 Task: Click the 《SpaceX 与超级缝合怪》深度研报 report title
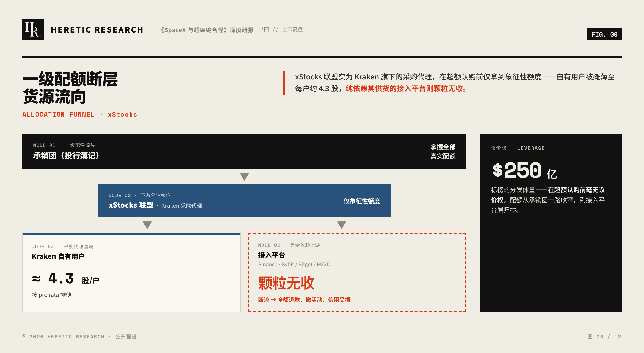pyautogui.click(x=207, y=30)
